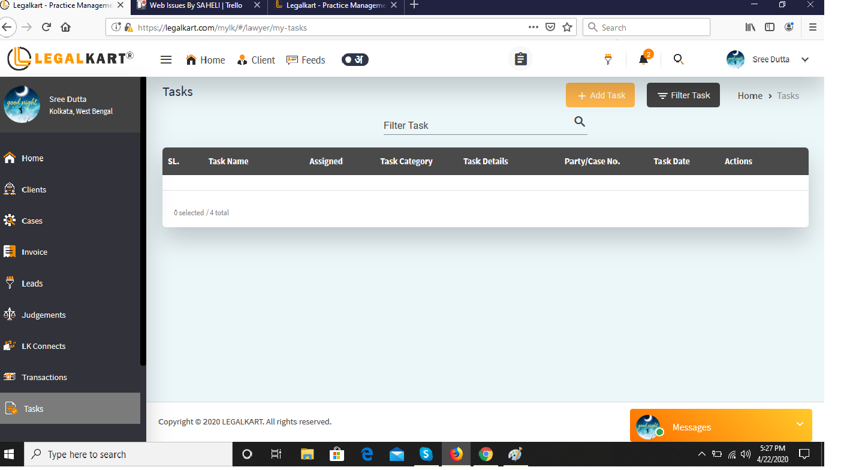The image size is (868, 470).
Task: Click the torch icon in header
Action: coord(608,59)
